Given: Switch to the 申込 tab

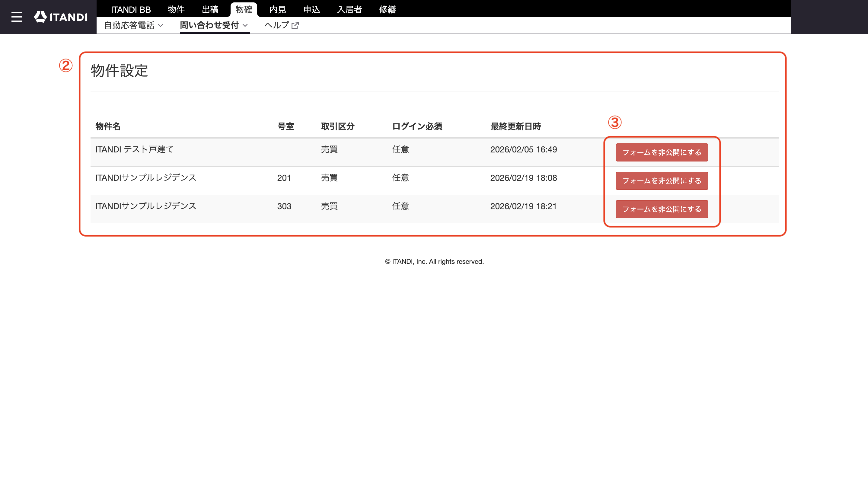Looking at the screenshot, I should (311, 9).
